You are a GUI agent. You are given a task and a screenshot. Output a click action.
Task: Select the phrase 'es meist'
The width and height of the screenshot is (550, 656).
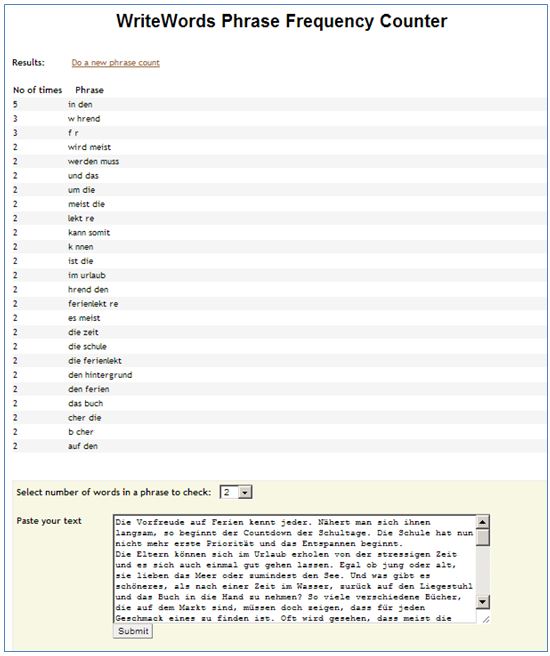84,318
